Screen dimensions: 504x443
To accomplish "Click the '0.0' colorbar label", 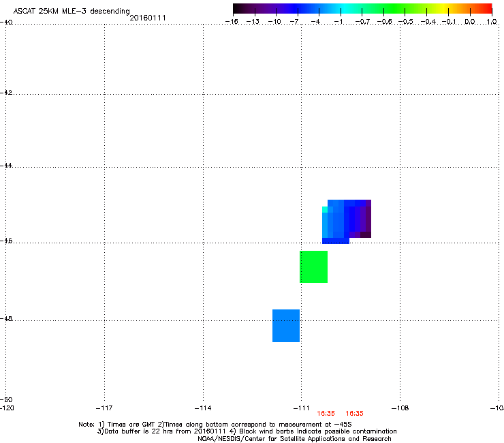I will pyautogui.click(x=470, y=22).
